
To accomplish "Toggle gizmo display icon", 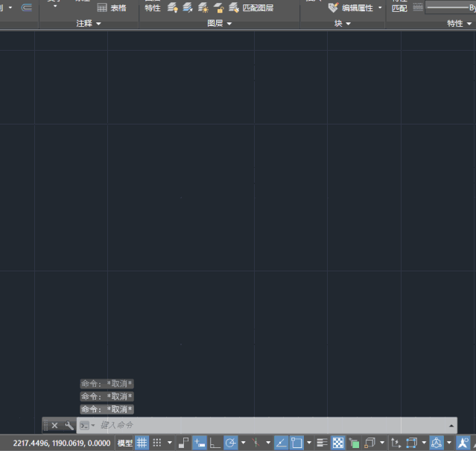I will tap(437, 443).
